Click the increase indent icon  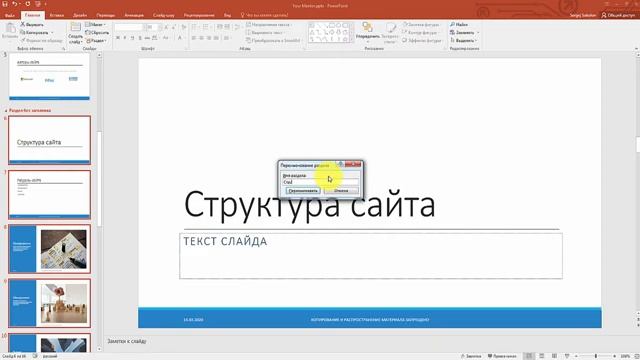(227, 27)
